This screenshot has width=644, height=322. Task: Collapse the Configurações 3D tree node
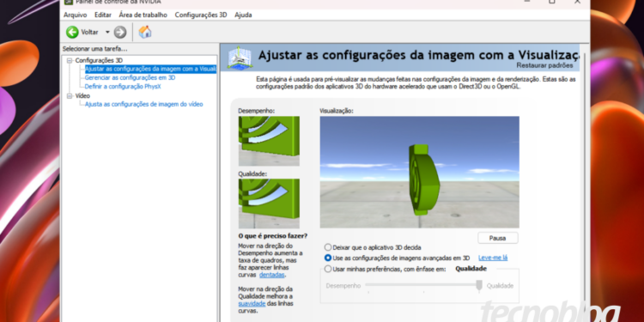[x=70, y=60]
